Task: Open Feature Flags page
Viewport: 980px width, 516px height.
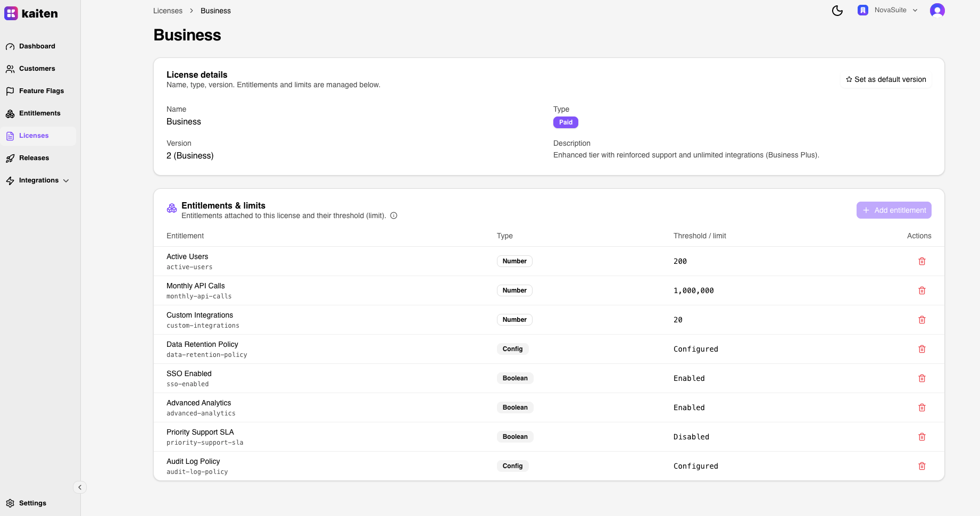Action: tap(41, 91)
